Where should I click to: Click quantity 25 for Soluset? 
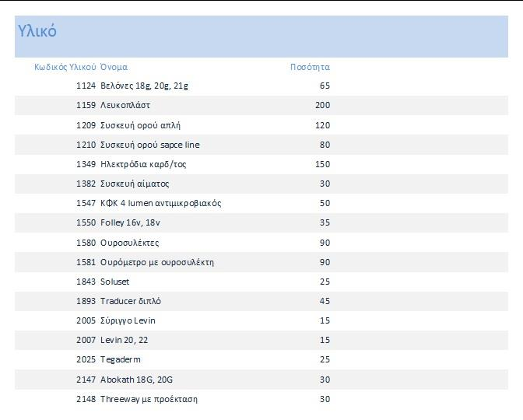(325, 282)
